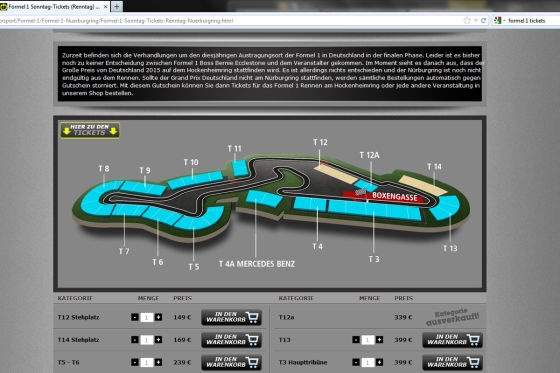Add T14 Stehplatz to Warenkorb
Image resolution: width=560 pixels, height=373 pixels.
pyautogui.click(x=231, y=340)
